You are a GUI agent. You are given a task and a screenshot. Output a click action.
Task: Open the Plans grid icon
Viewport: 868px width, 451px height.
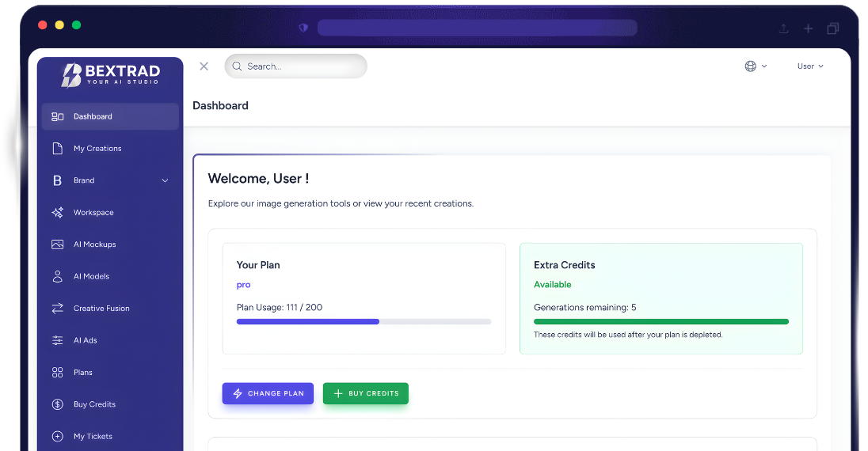[x=57, y=373]
